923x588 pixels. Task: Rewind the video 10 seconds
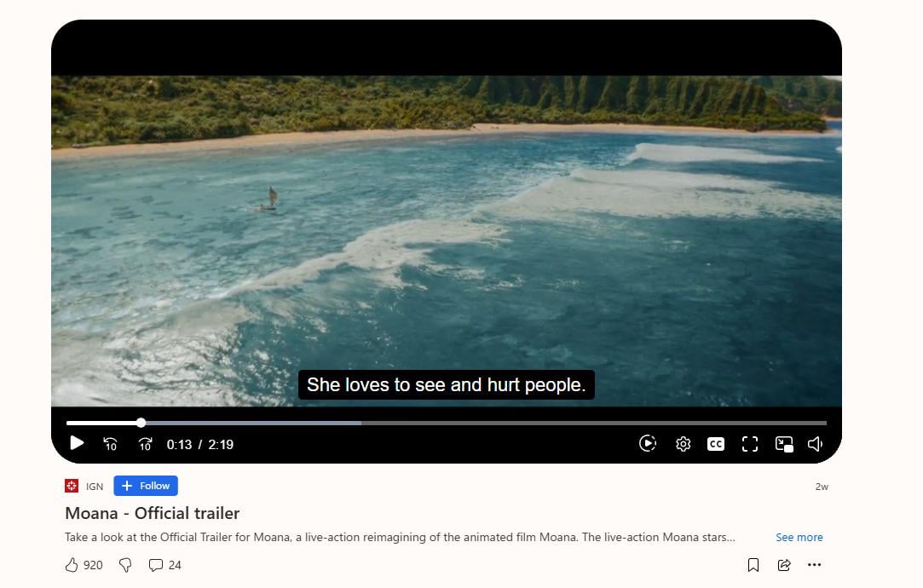pos(110,444)
